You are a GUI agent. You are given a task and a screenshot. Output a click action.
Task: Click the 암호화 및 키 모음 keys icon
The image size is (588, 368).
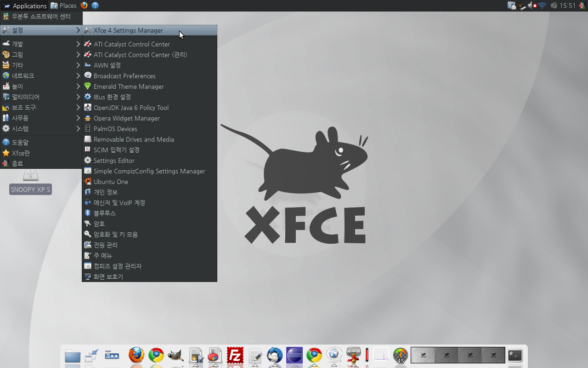[88, 235]
